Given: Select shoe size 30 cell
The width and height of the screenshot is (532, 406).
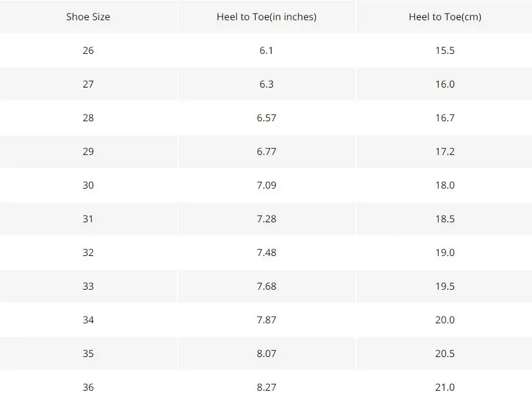Looking at the screenshot, I should pyautogui.click(x=88, y=185).
